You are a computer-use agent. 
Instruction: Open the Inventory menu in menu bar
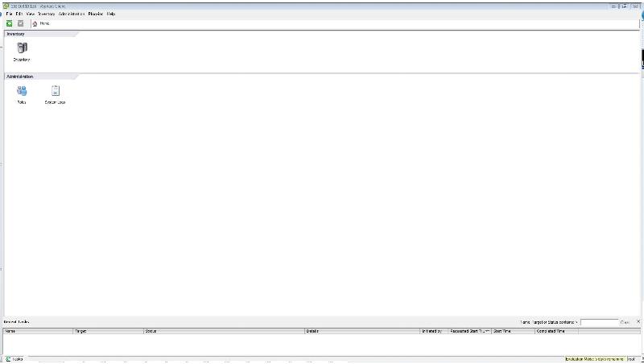(x=47, y=14)
